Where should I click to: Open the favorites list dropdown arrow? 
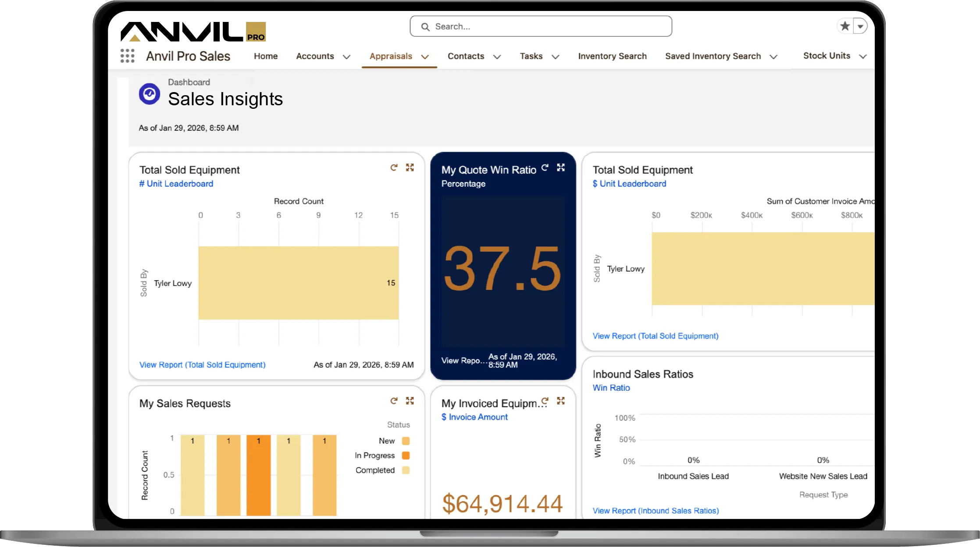point(860,26)
